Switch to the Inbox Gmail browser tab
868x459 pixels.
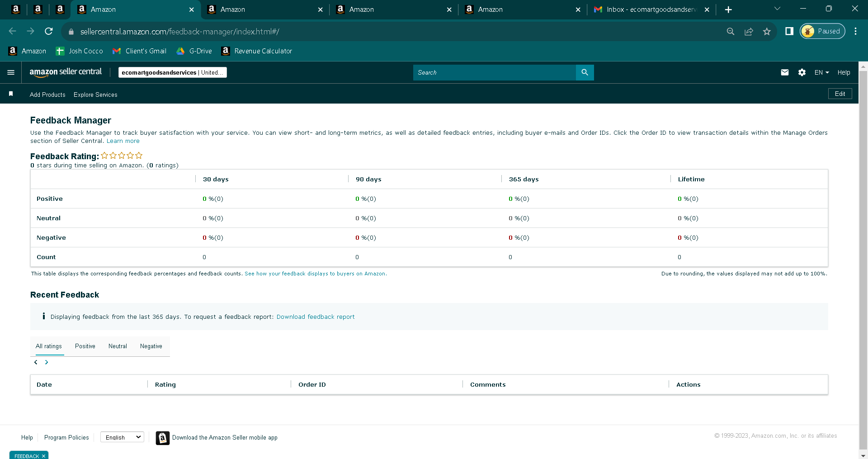pos(651,9)
